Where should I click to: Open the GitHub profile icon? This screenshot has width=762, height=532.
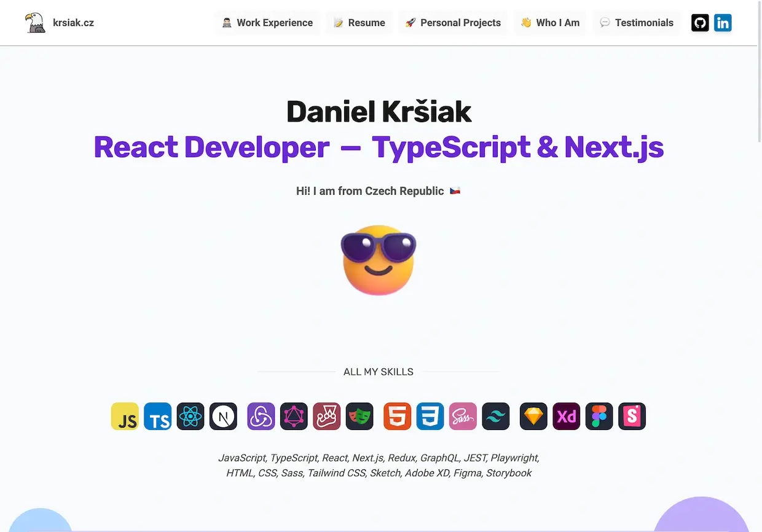pyautogui.click(x=700, y=23)
